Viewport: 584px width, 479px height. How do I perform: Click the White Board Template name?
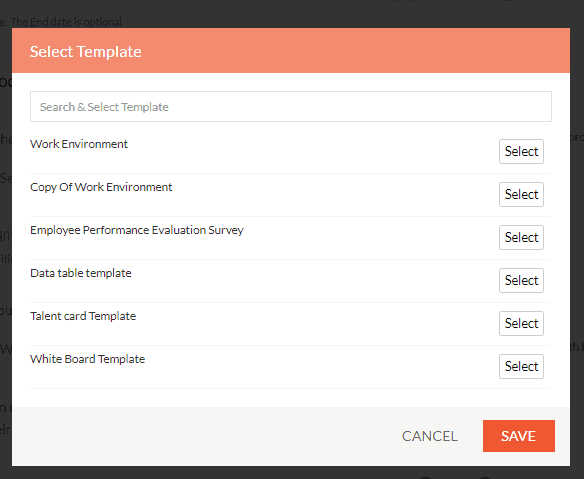[88, 359]
